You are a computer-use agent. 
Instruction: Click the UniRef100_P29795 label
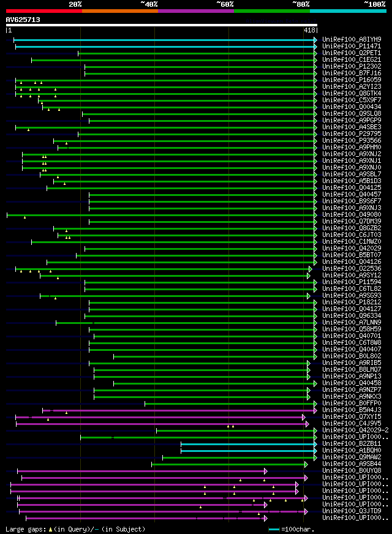point(352,134)
